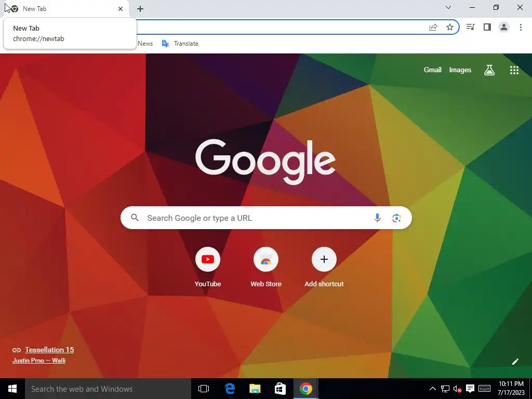Viewport: 532px width, 399px height.
Task: Open the Translate bookmark
Action: point(180,44)
